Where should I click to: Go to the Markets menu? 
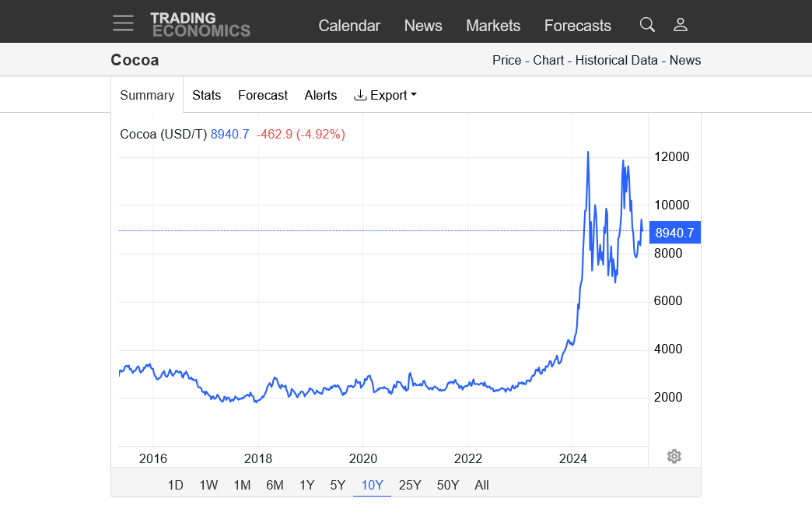coord(492,26)
